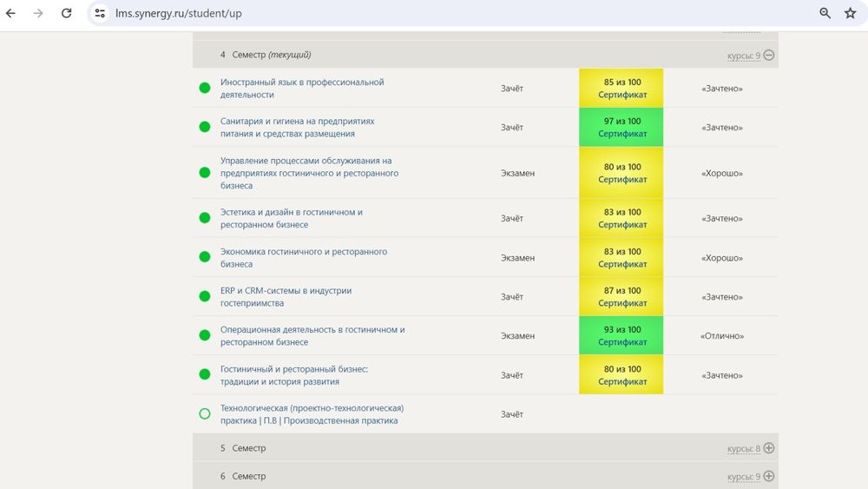Collapse semester 4 with the minus icon
The height and width of the screenshot is (489, 868).
click(769, 56)
